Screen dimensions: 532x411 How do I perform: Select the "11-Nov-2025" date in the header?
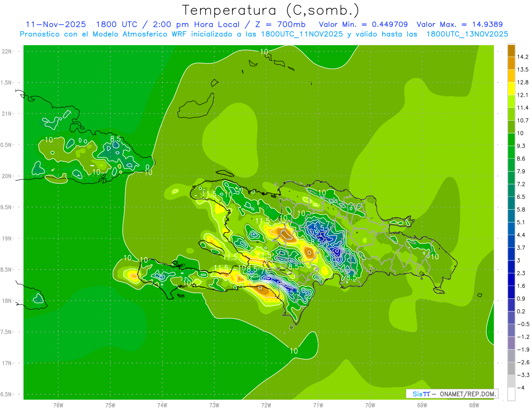coord(56,24)
